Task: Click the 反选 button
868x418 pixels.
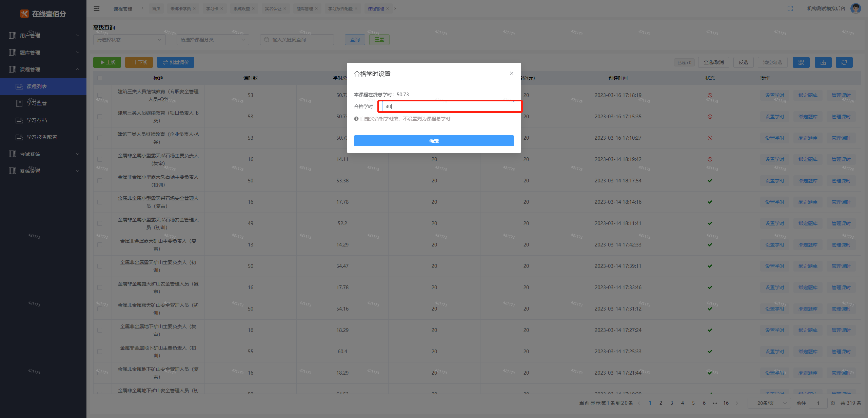Action: [743, 62]
